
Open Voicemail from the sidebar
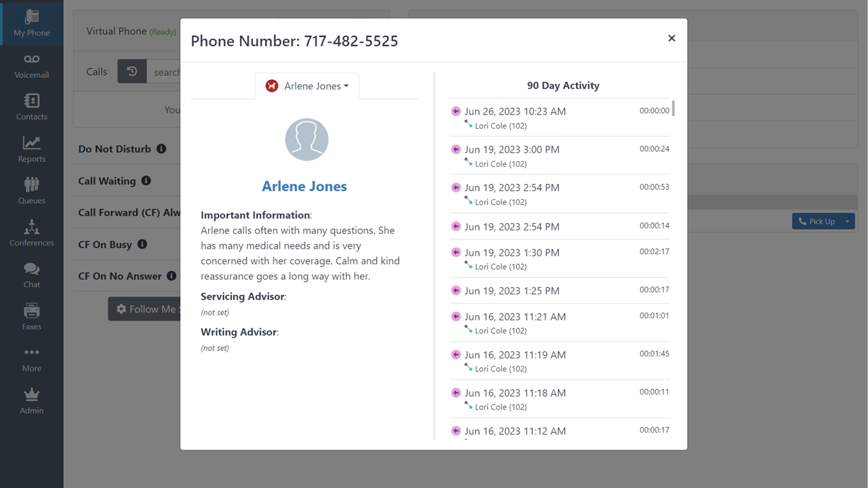[31, 66]
